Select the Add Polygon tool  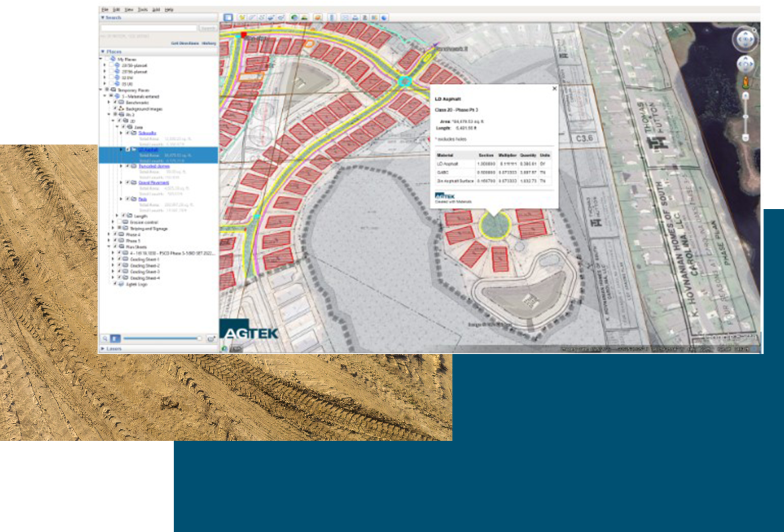[252, 17]
